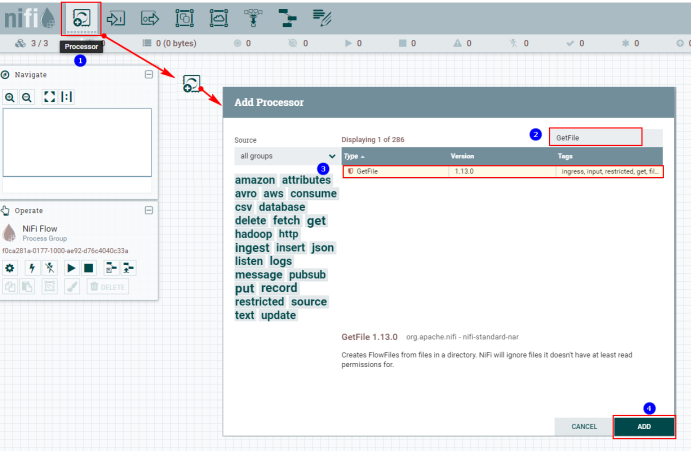The height and width of the screenshot is (451, 692).
Task: Filter by the http tag
Action: coord(289,234)
